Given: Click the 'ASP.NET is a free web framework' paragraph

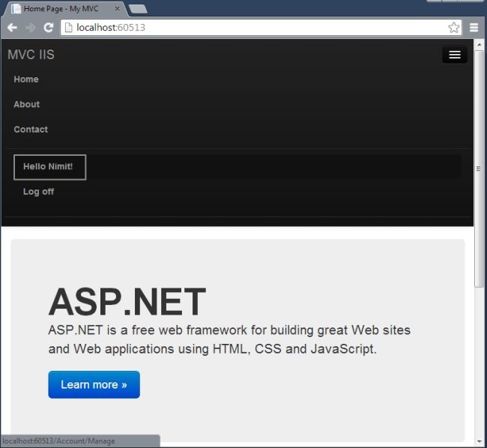Looking at the screenshot, I should coord(229,339).
